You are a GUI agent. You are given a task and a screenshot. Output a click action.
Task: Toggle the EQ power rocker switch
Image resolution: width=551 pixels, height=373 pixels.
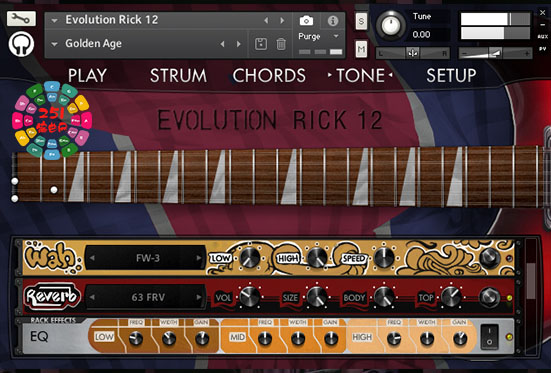490,337
